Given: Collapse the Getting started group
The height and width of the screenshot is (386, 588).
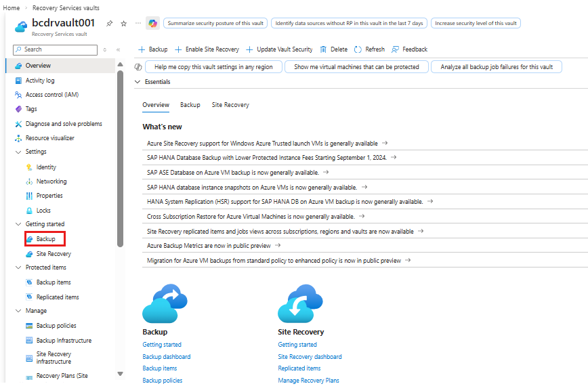Looking at the screenshot, I should pos(18,224).
